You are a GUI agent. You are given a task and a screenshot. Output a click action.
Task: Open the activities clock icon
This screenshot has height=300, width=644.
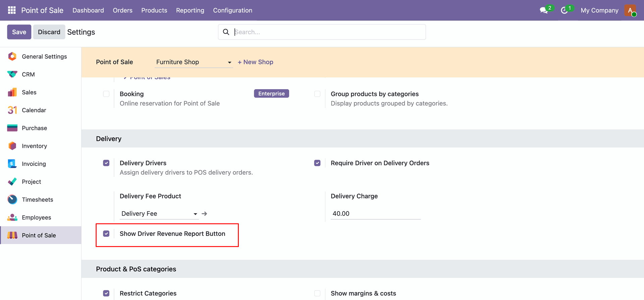(564, 10)
